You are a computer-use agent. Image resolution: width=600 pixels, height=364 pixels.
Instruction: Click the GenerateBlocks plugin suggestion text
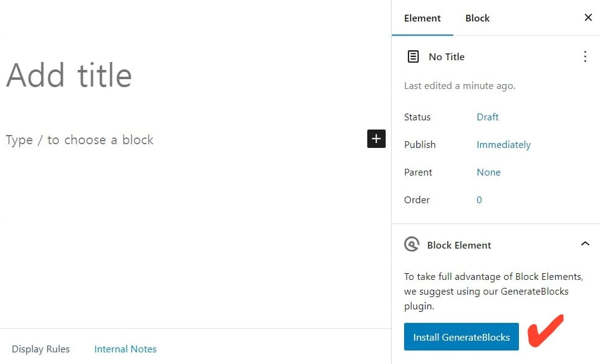point(494,292)
